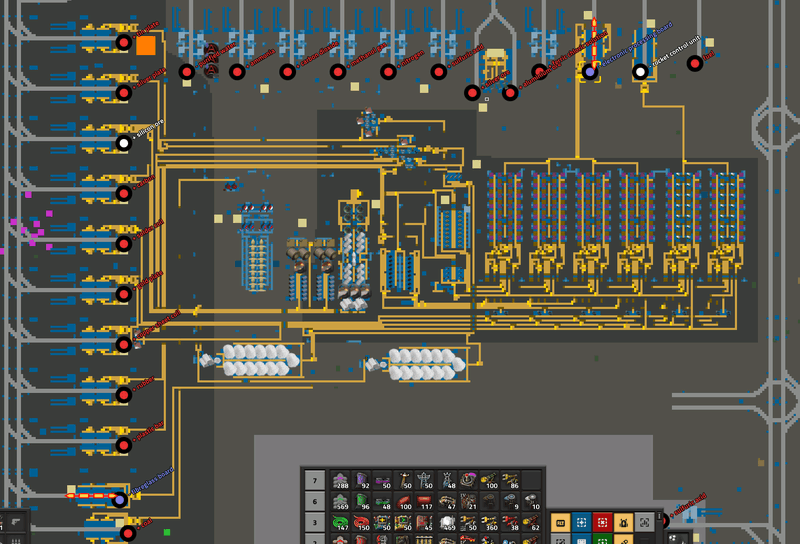Viewport: 800px width, 544px height.
Task: Toggle the ALT mode shortcut button
Action: (x=560, y=523)
